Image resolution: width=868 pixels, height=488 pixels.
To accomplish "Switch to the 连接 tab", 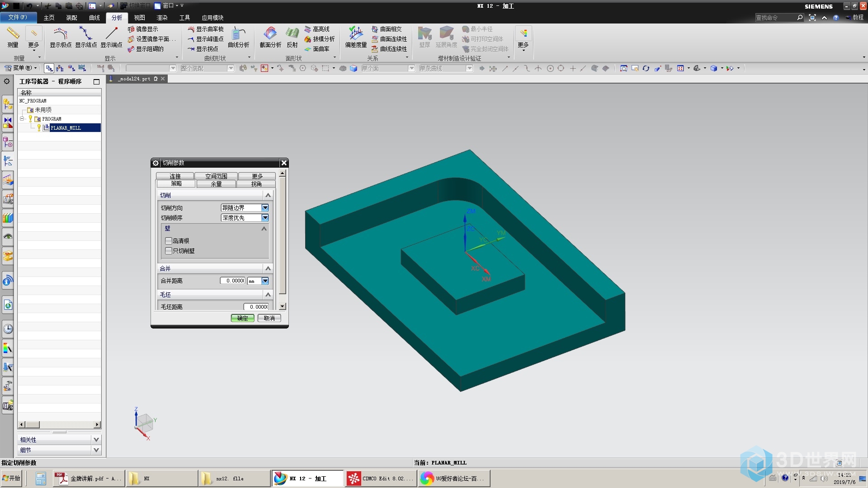I will click(175, 176).
